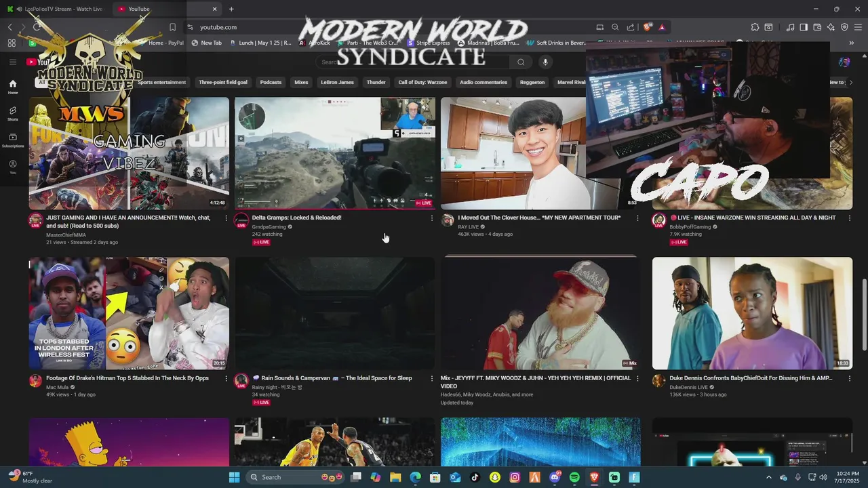The image size is (868, 488).
Task: Go to Home in YouTube sidebar
Action: point(12,87)
